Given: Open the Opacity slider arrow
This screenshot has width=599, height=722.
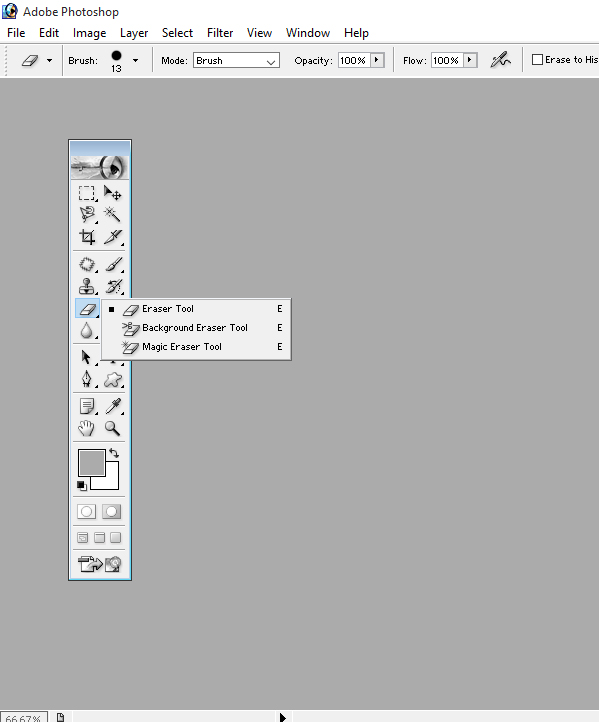Looking at the screenshot, I should 377,60.
